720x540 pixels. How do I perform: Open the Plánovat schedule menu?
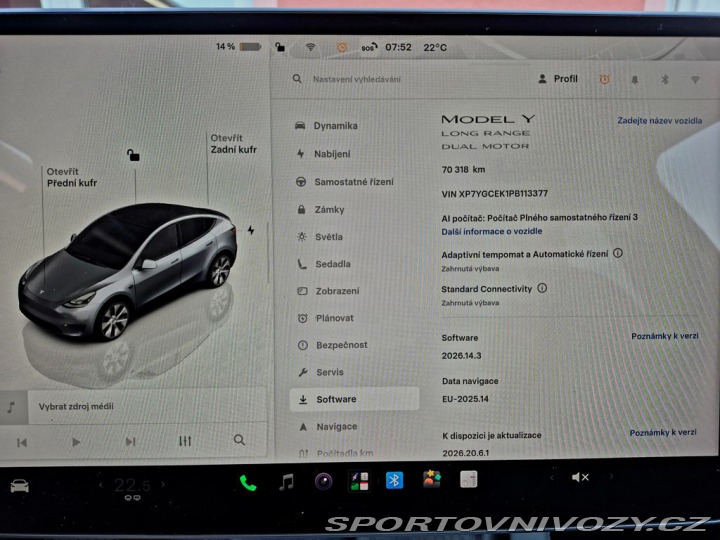[x=326, y=318]
